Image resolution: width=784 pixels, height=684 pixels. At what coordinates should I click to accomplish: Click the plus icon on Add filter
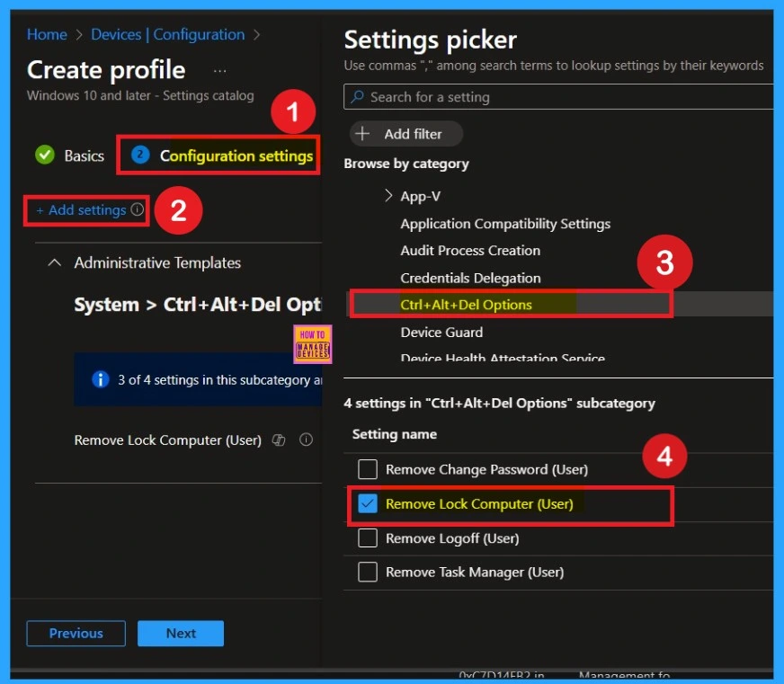pos(362,134)
